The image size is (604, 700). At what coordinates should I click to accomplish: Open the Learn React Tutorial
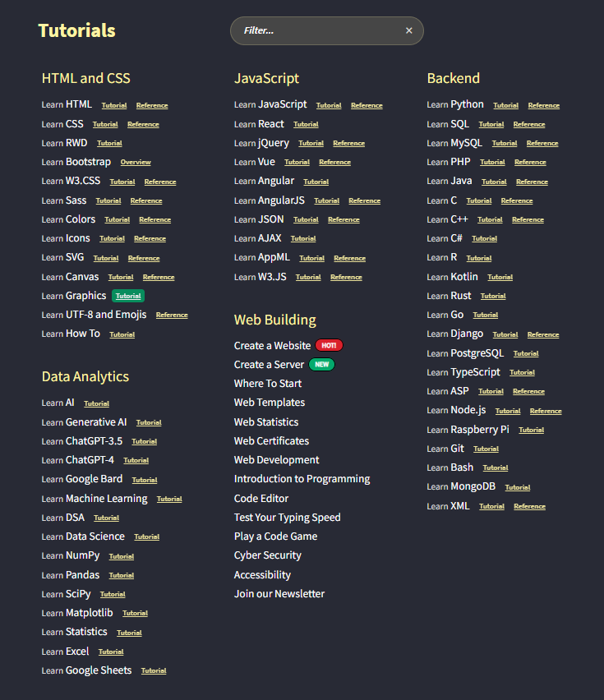306,124
